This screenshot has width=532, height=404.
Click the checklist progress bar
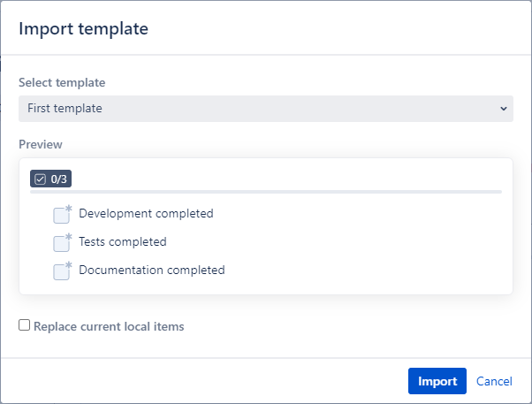pyautogui.click(x=265, y=191)
